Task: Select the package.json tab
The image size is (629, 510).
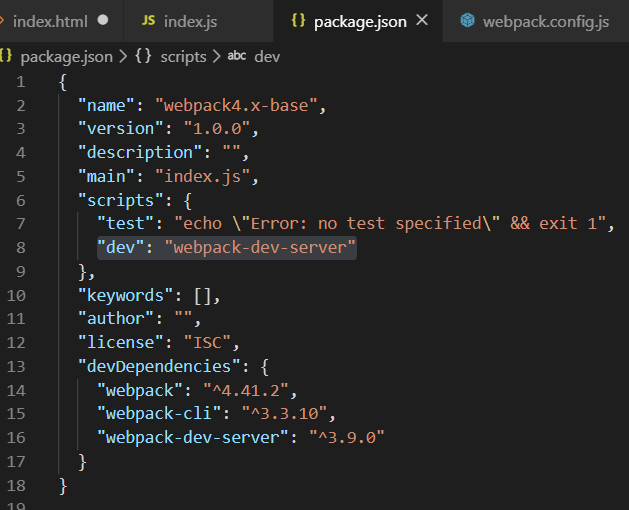Action: (x=358, y=21)
